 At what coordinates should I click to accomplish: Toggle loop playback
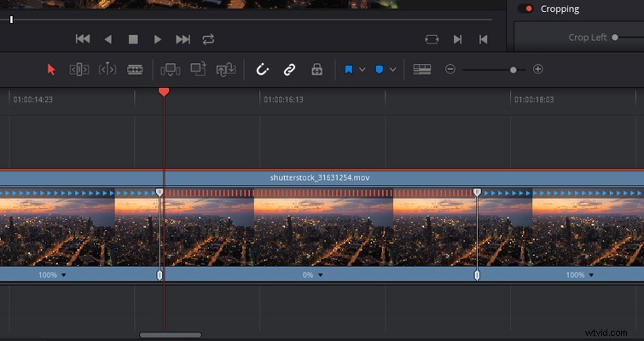click(x=208, y=39)
